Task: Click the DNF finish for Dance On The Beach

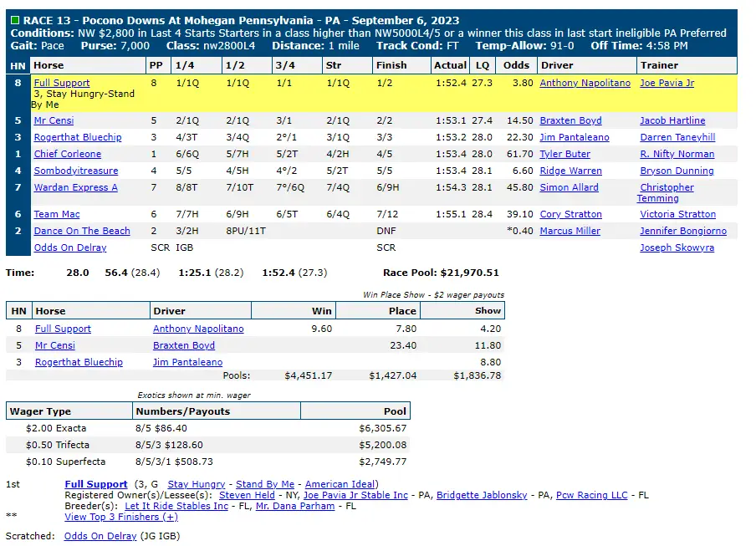Action: (386, 231)
